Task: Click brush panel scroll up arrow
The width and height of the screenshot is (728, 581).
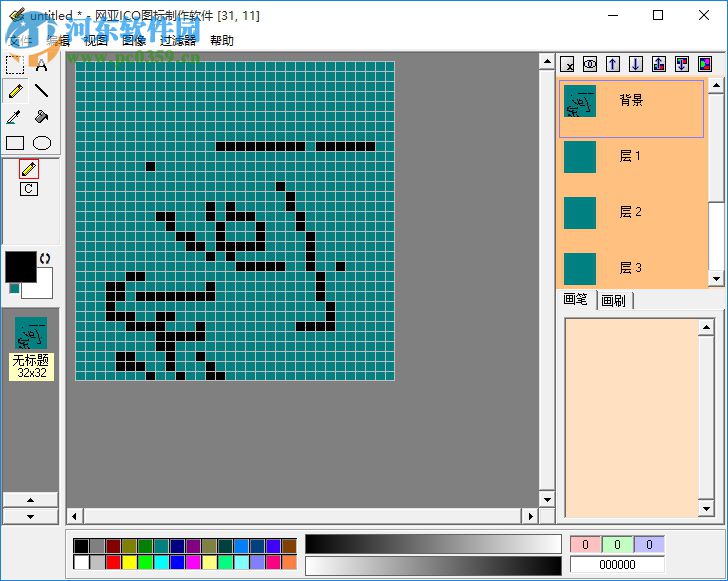Action: tap(706, 327)
